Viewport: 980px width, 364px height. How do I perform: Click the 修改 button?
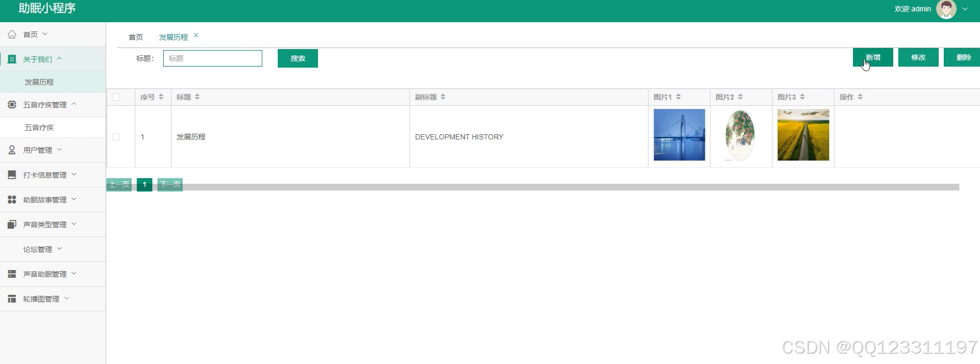(919, 57)
